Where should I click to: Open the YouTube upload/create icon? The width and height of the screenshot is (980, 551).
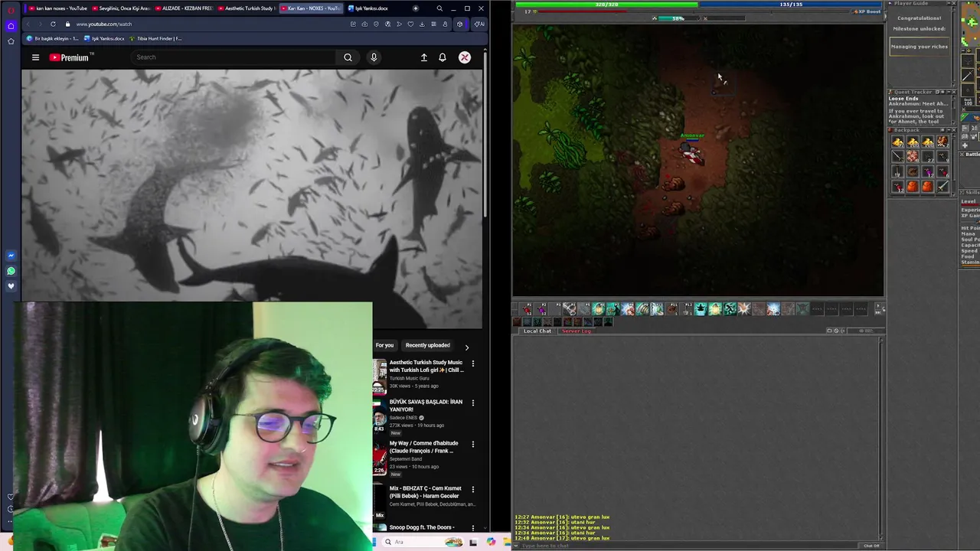tap(423, 57)
